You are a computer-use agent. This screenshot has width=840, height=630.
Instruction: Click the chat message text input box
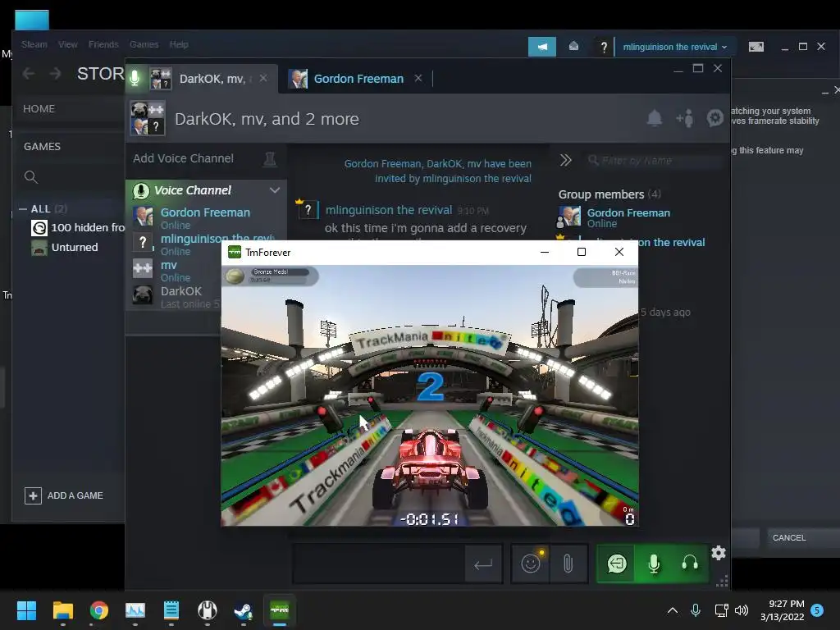378,564
